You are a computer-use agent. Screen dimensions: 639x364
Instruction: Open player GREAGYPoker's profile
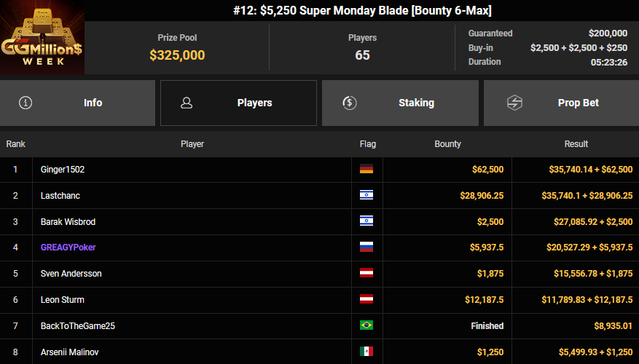click(68, 248)
